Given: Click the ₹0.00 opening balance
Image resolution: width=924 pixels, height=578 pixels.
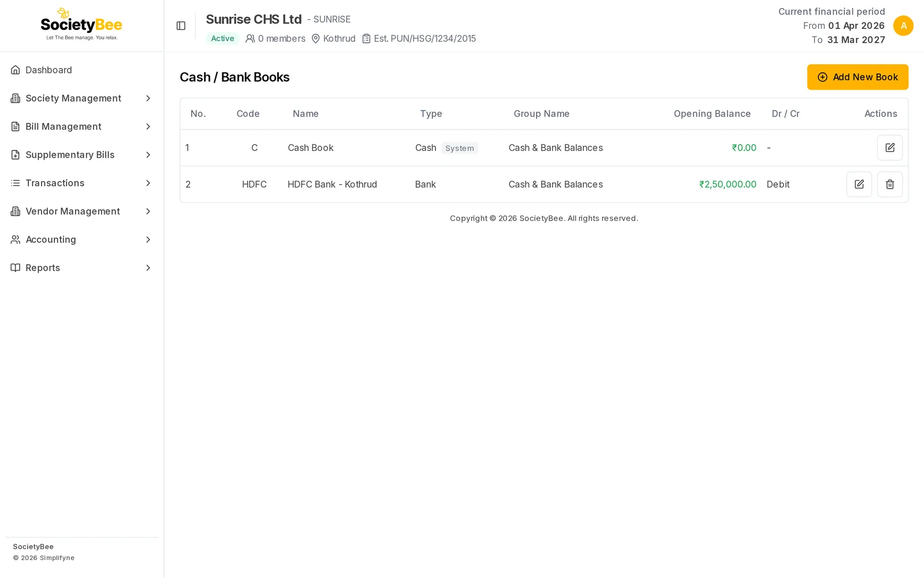Looking at the screenshot, I should click(744, 148).
